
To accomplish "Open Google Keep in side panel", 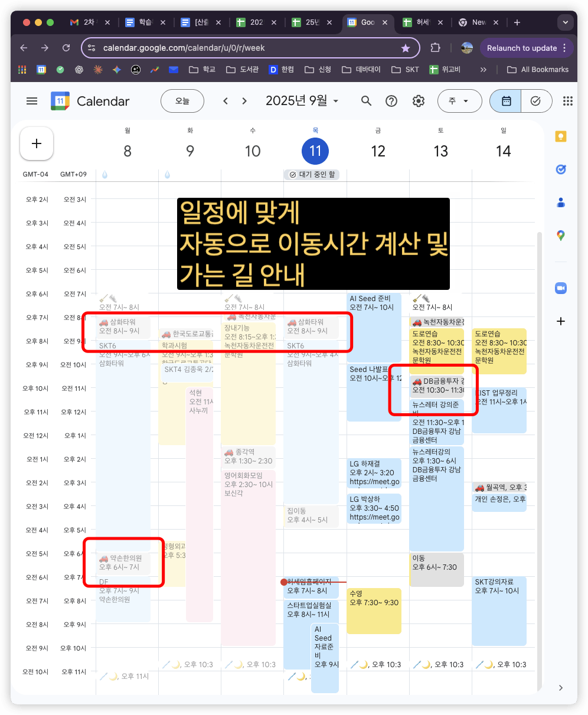I will (x=561, y=136).
